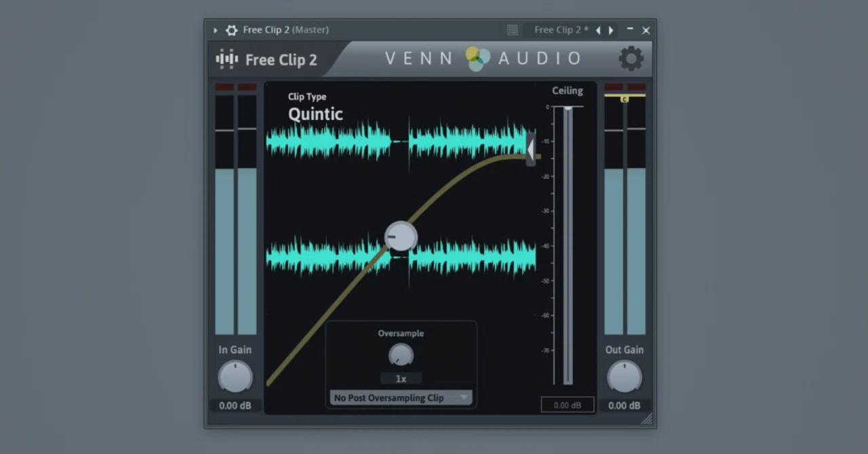Close the Free Clip 2 plugin window
Viewport: 868px width, 454px height.
646,30
